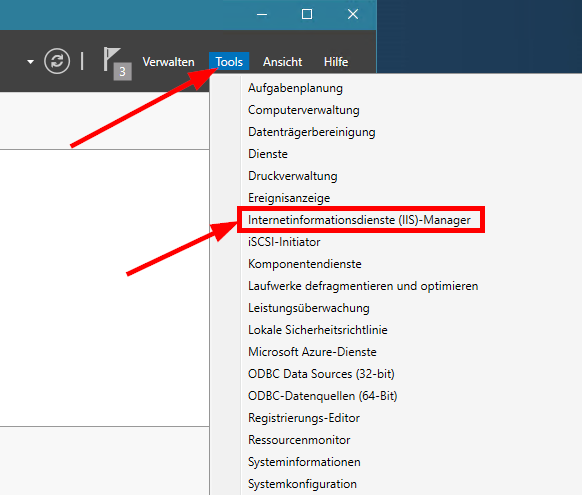Launch Datenträgerbereinigung

click(x=311, y=132)
